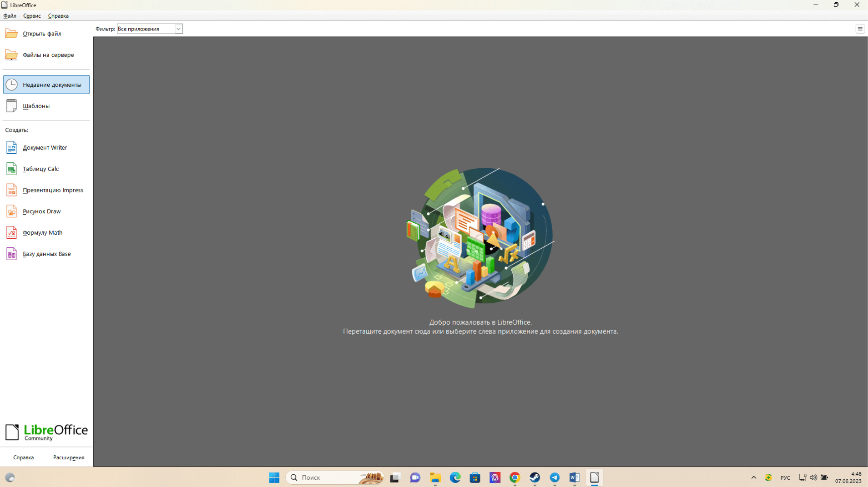Screen dimensions: 868x487
Task: Open the Файл menu
Action: click(10, 16)
